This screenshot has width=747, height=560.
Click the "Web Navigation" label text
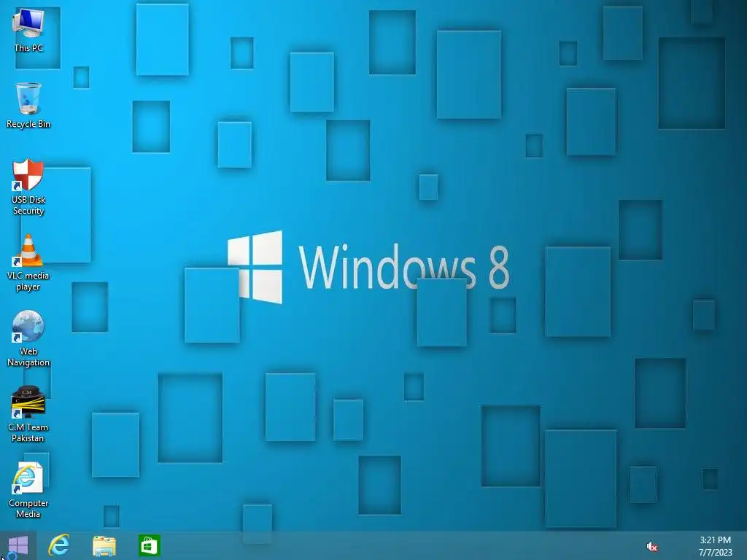point(28,357)
